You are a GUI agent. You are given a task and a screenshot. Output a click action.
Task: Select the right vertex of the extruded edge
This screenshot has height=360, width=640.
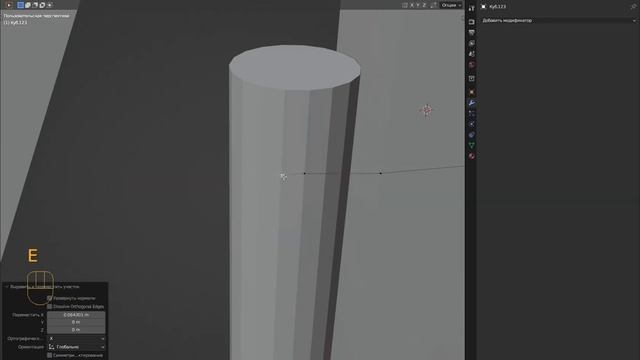380,173
